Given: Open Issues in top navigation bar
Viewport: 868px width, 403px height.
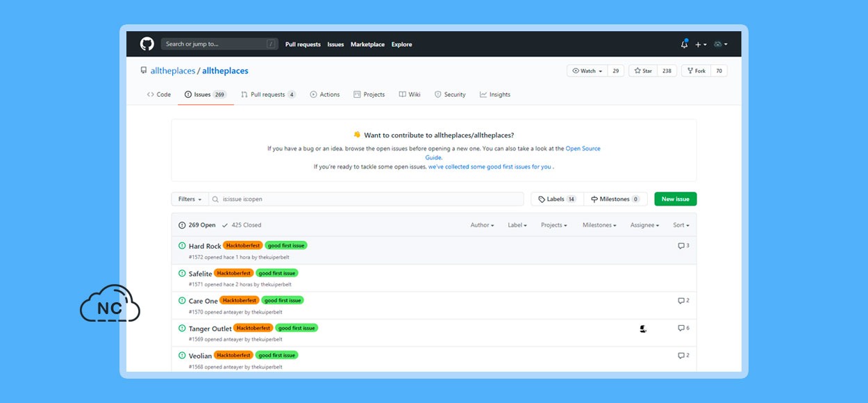Looking at the screenshot, I should pos(335,44).
